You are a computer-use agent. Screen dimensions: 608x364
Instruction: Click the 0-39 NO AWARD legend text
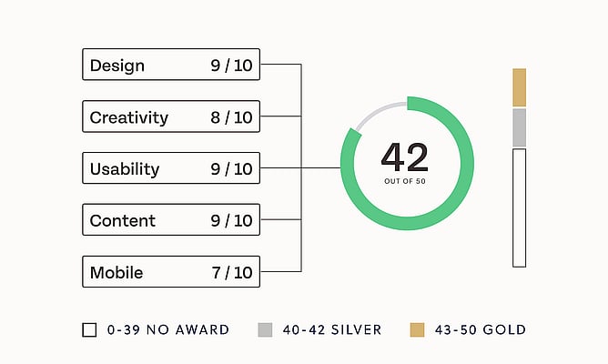click(x=167, y=329)
